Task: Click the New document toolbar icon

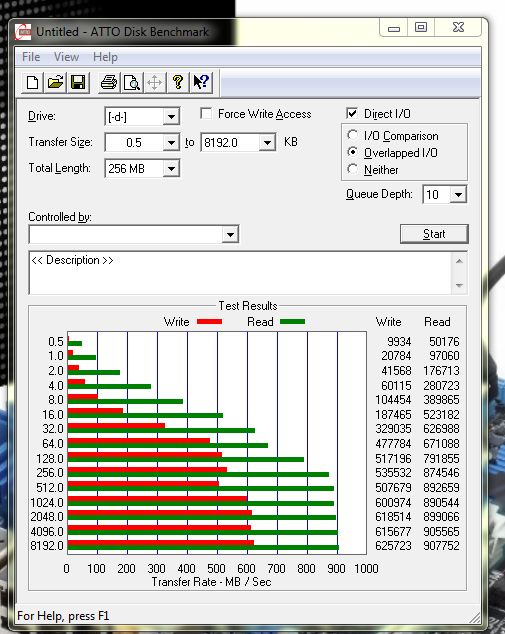Action: pyautogui.click(x=32, y=82)
